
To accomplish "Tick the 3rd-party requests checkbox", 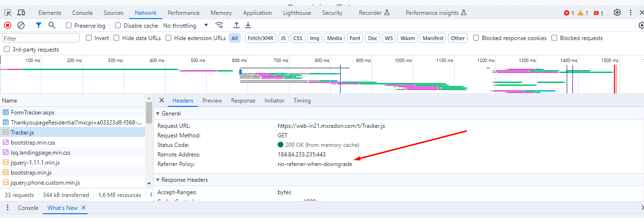I will (x=7, y=50).
